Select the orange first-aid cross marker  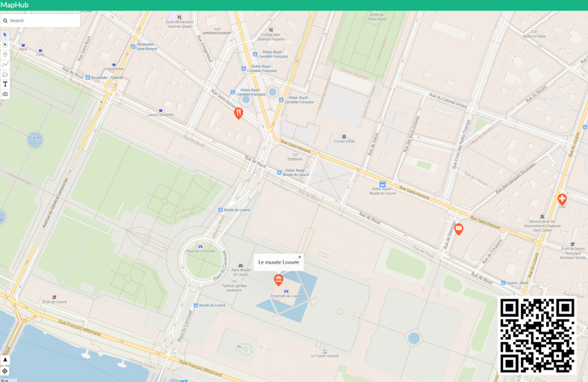click(562, 200)
